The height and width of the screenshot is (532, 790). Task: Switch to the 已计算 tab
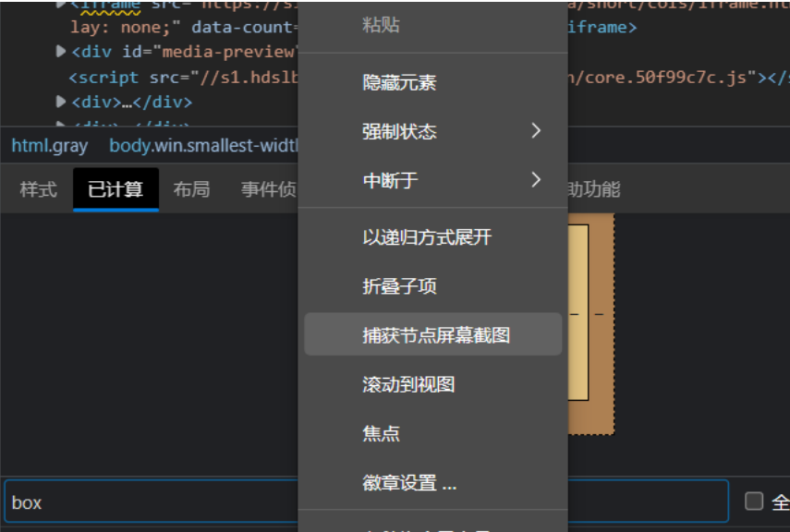coord(115,189)
